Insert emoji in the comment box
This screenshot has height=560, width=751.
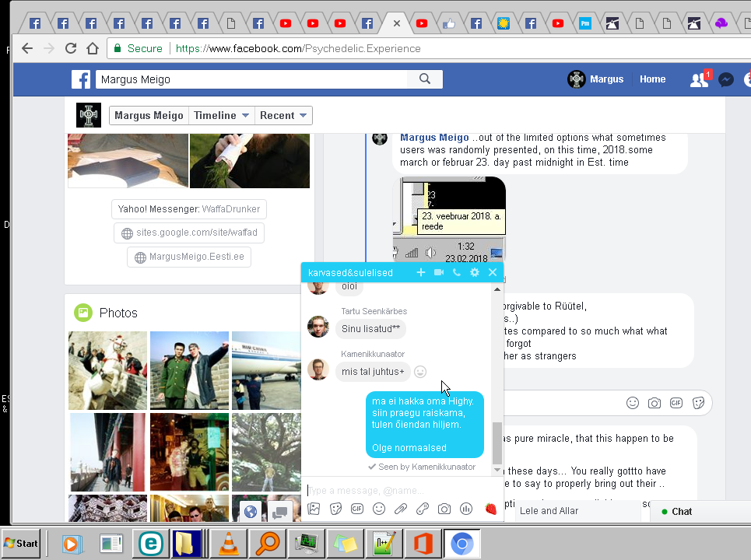(x=633, y=403)
